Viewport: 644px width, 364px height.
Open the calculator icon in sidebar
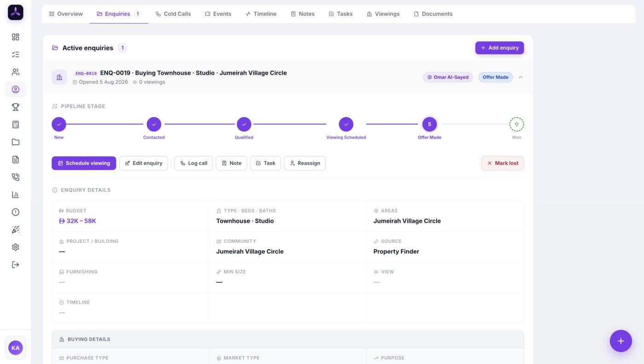pos(16,124)
